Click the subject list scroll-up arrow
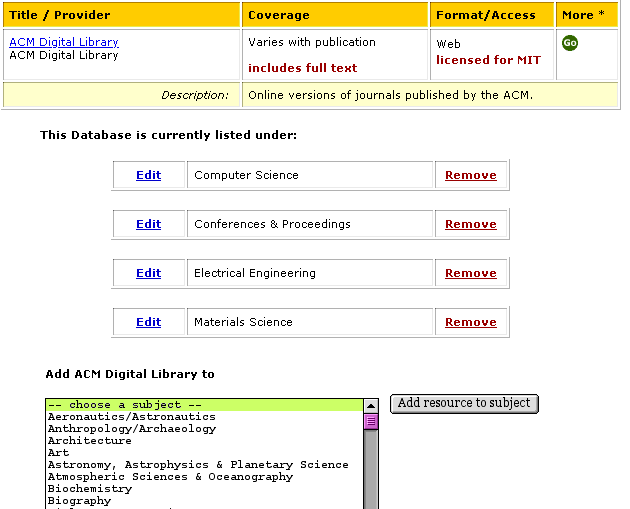Viewport: 630px width, 509px height. [370, 406]
